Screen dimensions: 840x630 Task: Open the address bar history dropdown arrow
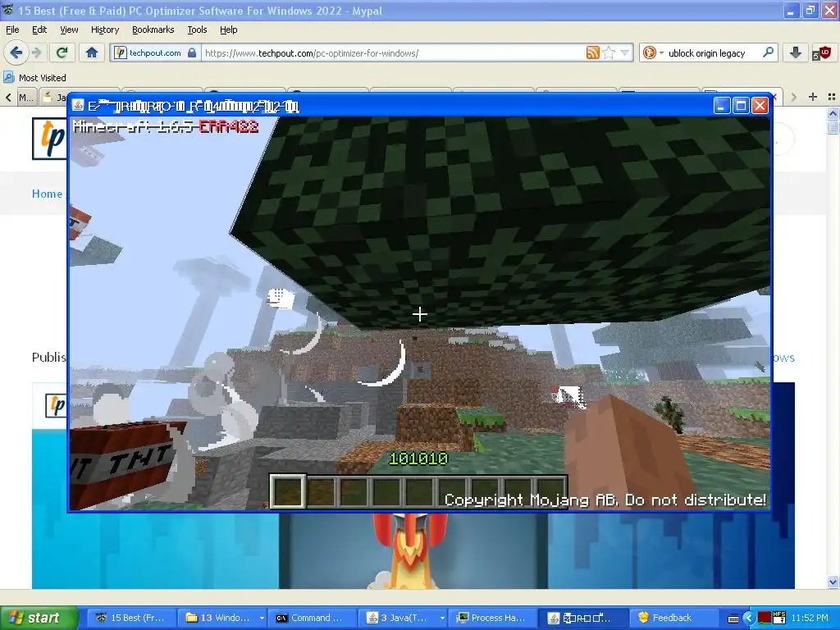624,52
